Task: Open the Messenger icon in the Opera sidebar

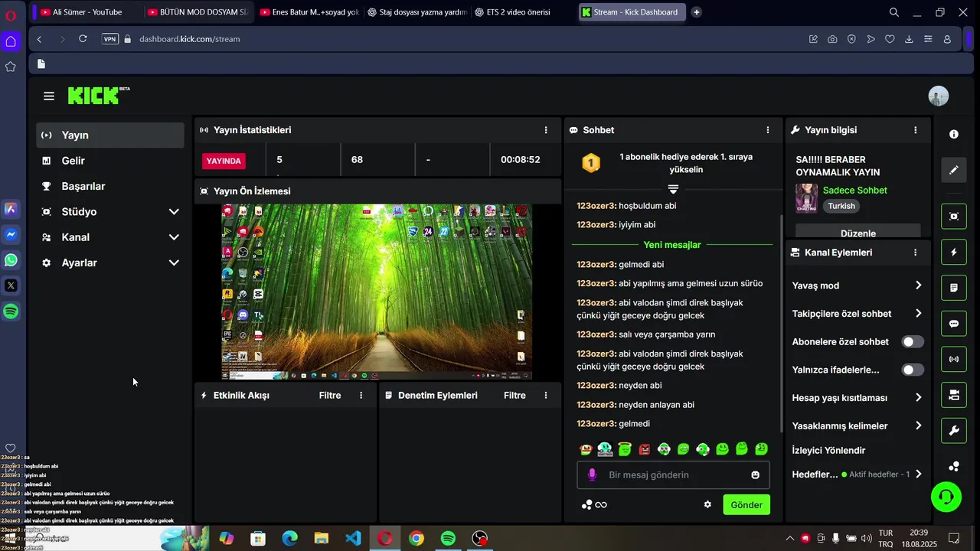Action: click(x=11, y=234)
